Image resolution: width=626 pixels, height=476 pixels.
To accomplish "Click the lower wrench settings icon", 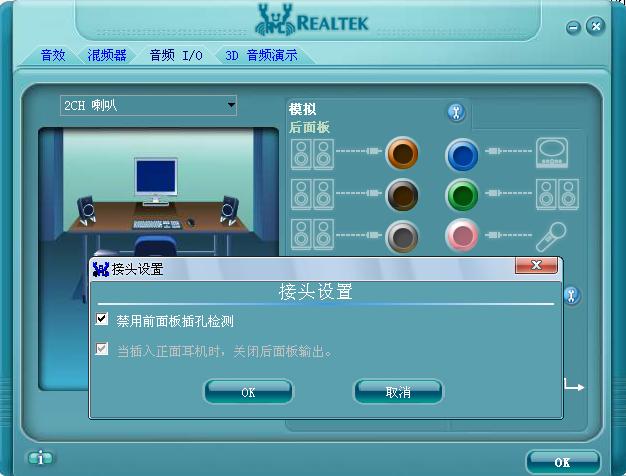I will 572,296.
